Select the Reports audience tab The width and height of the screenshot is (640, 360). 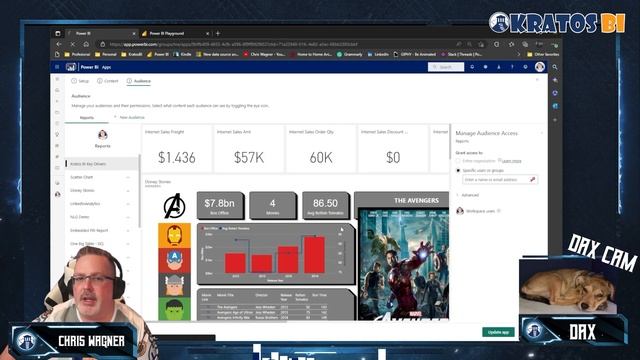87,118
